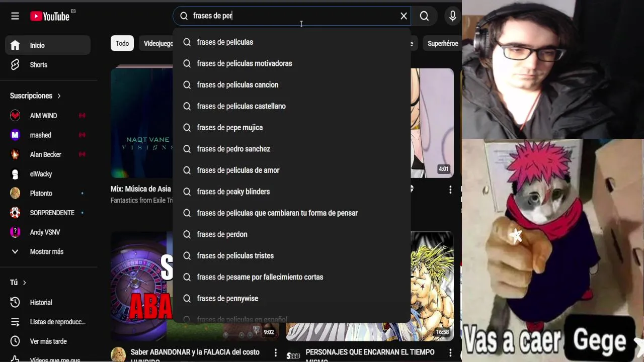
Task: Choose 'frases de perdon' suggestion
Action: click(292, 234)
